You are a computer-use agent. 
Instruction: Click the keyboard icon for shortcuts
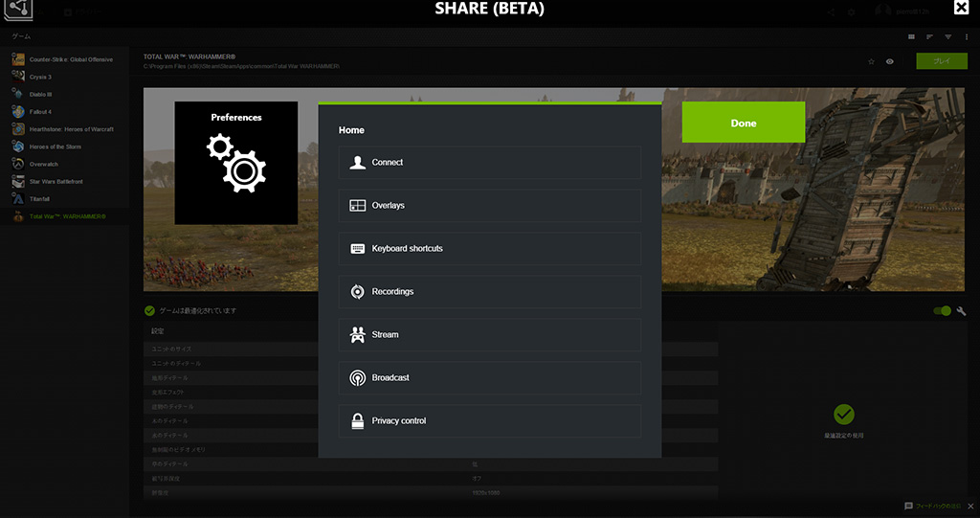click(x=358, y=248)
